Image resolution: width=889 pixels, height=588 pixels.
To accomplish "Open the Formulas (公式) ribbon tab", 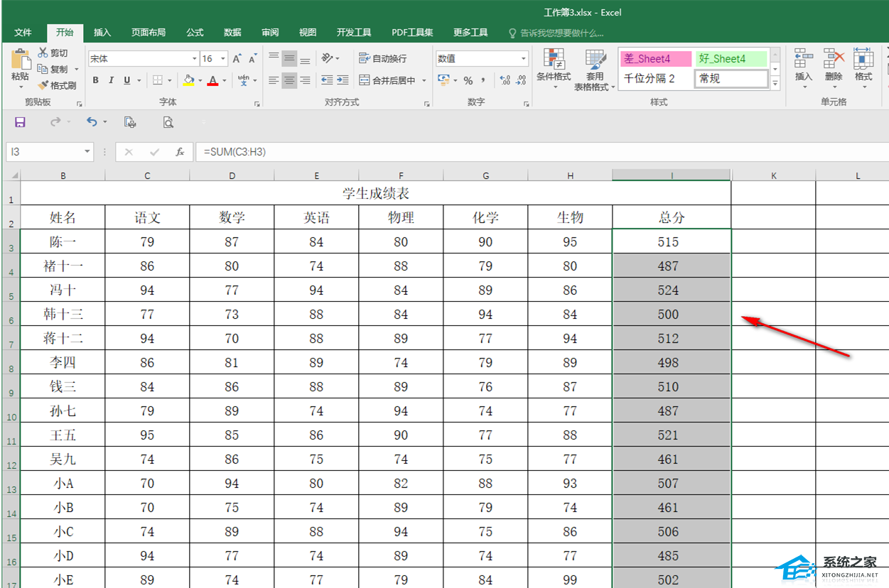I will coord(195,33).
